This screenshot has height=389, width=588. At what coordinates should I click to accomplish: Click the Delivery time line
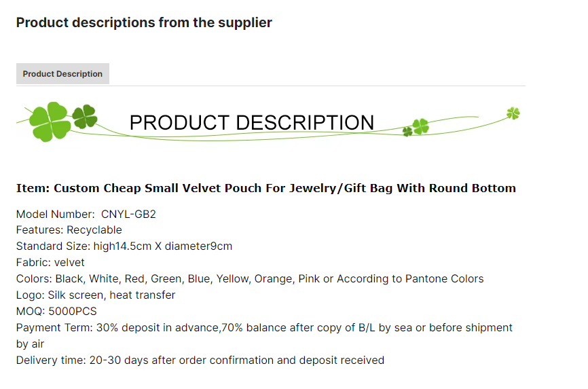(200, 360)
